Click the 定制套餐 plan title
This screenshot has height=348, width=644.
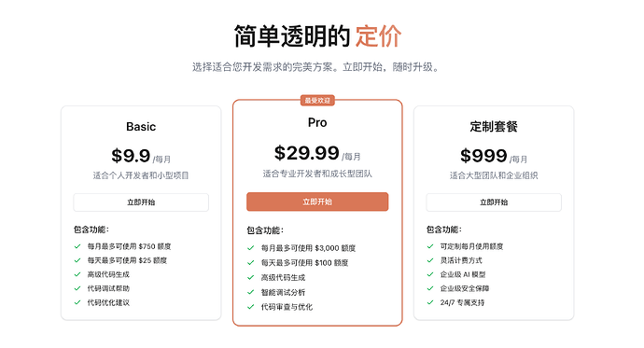point(494,126)
